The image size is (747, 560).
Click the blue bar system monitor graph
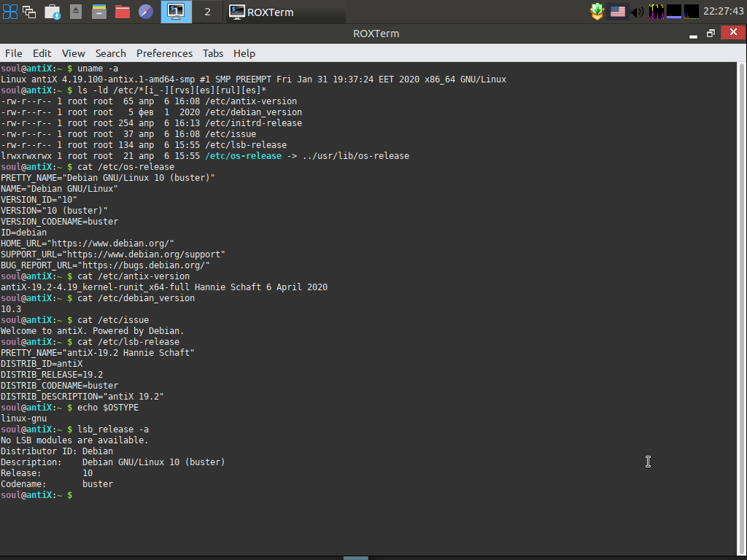coord(674,12)
